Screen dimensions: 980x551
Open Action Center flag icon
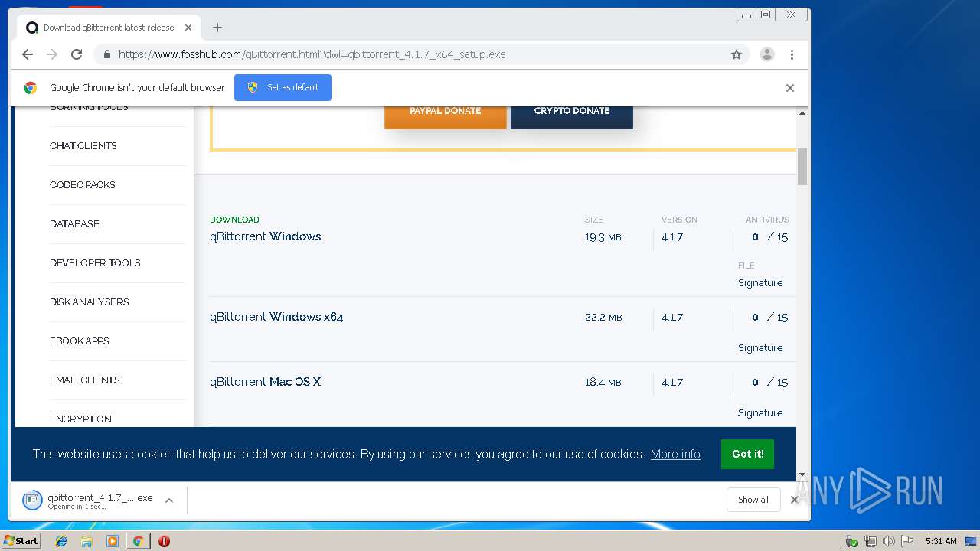tap(907, 541)
